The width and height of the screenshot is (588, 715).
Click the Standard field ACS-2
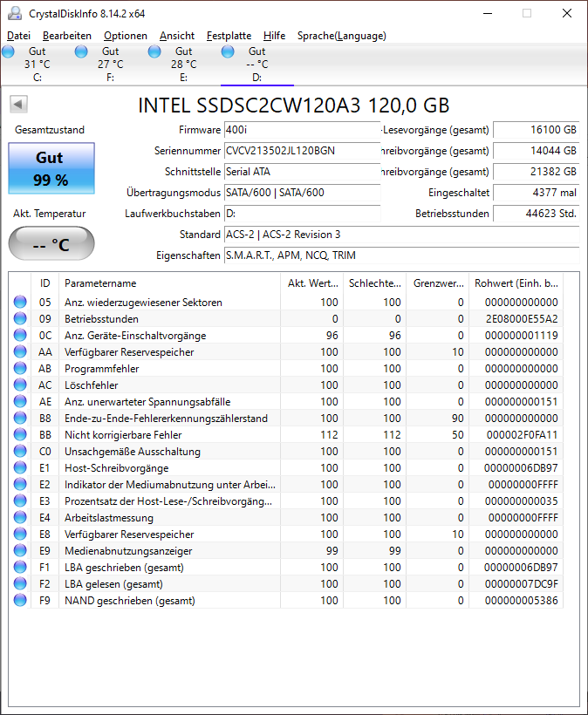[x=402, y=235]
